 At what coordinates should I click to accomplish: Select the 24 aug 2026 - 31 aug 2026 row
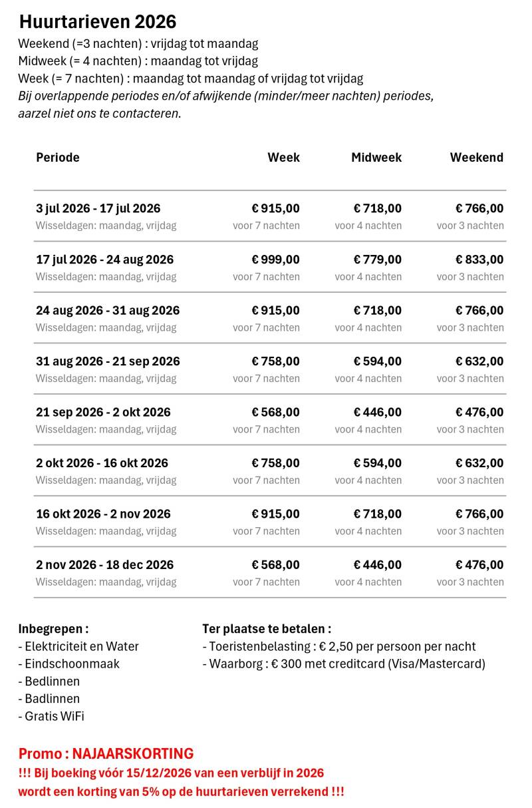[270, 318]
